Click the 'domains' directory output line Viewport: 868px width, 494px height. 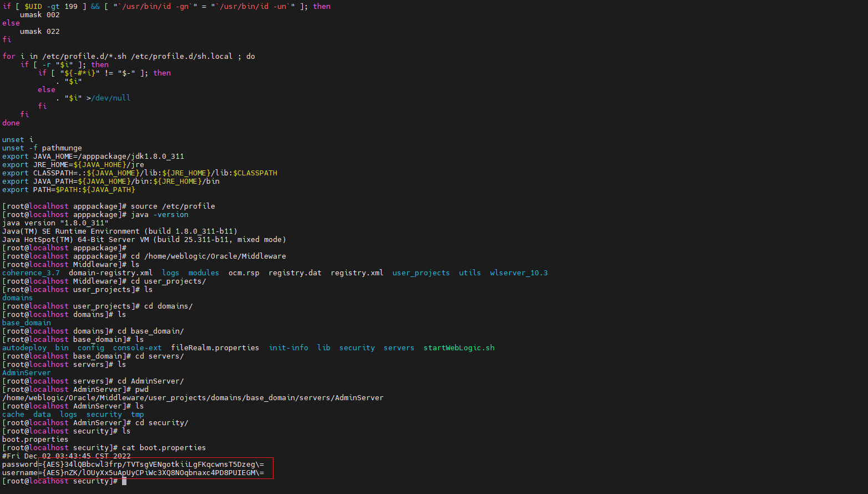pyautogui.click(x=18, y=298)
